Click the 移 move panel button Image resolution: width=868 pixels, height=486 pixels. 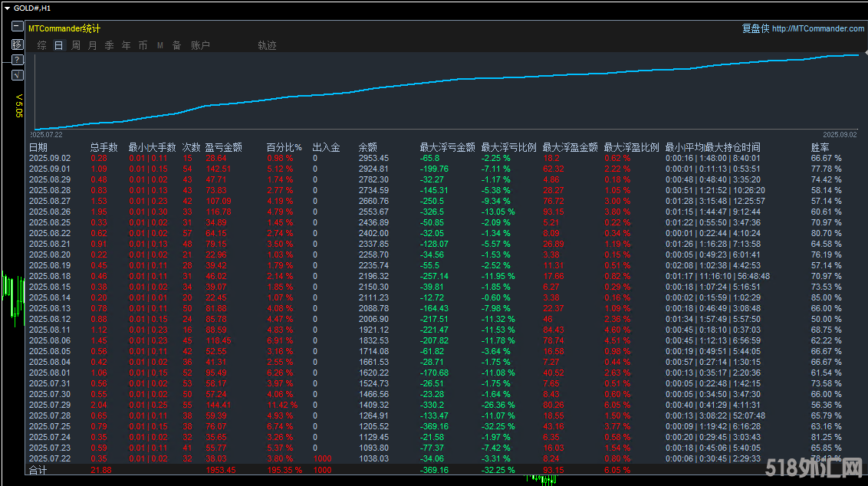[17, 44]
